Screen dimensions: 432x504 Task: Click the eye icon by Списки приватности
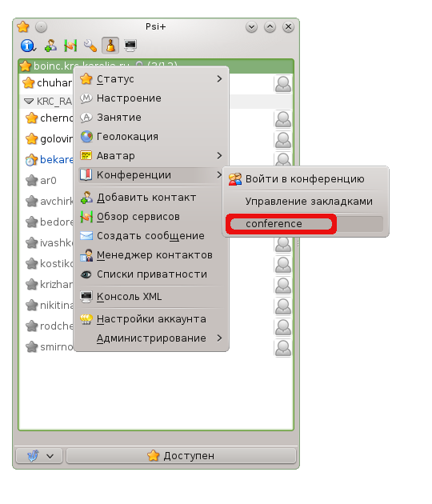86,274
